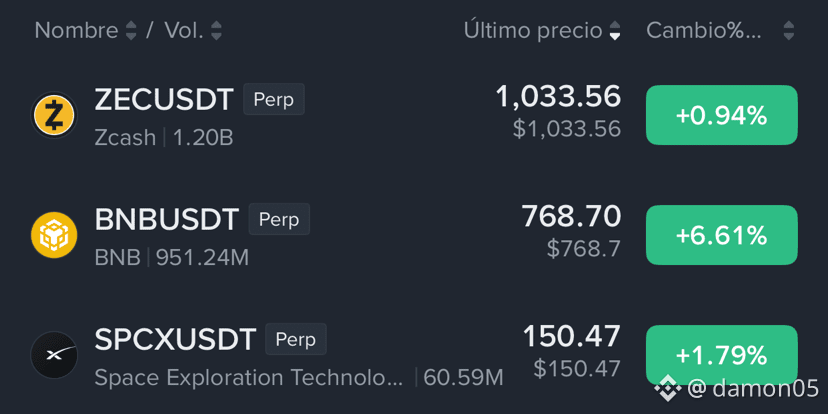Viewport: 828px width, 414px height.
Task: Click the BNB coin logo
Action: click(54, 235)
